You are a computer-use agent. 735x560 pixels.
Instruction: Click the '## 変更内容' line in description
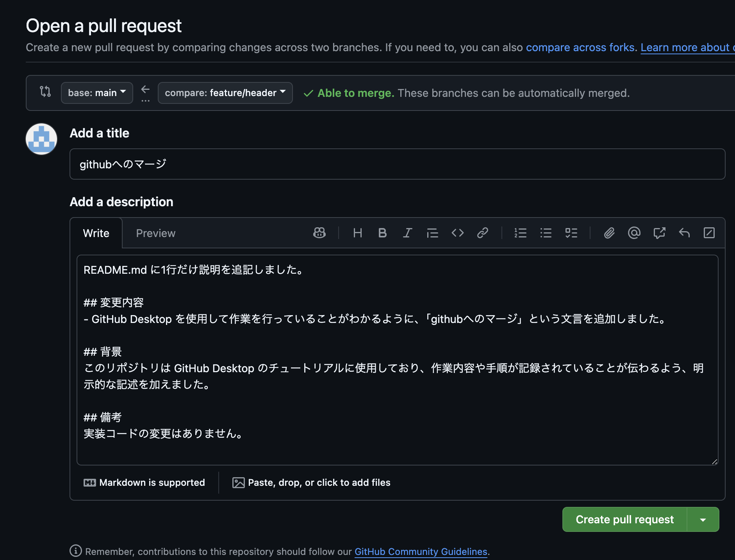tap(114, 303)
